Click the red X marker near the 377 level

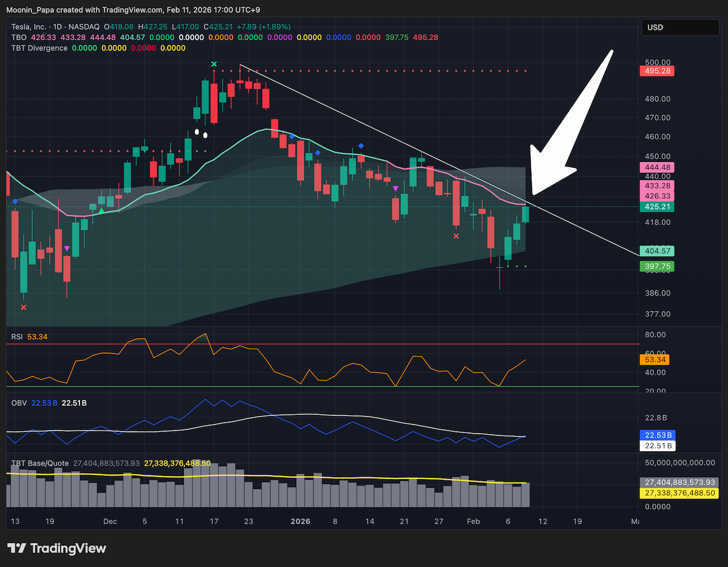24,307
